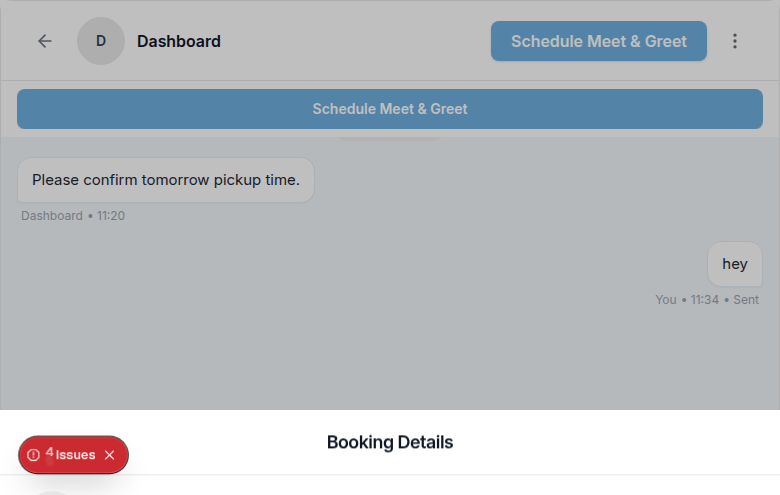Select the sent "hey" message bubble
This screenshot has height=495, width=780.
735,264
